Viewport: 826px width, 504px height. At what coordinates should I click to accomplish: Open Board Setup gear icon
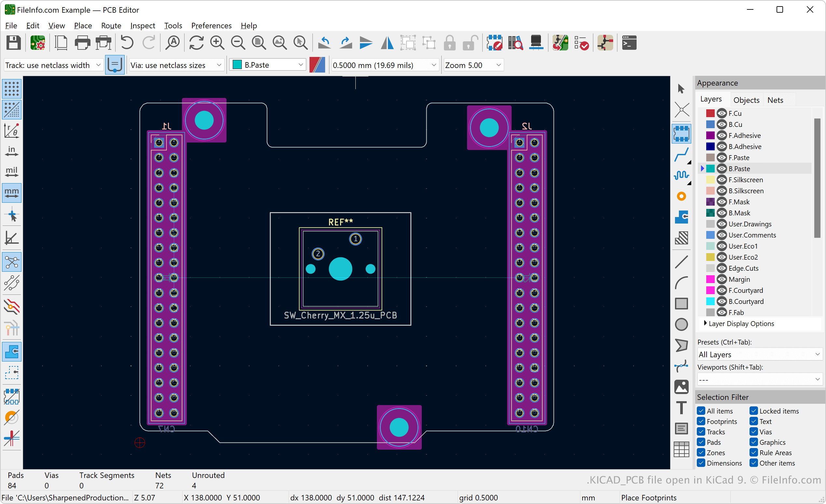(x=37, y=43)
